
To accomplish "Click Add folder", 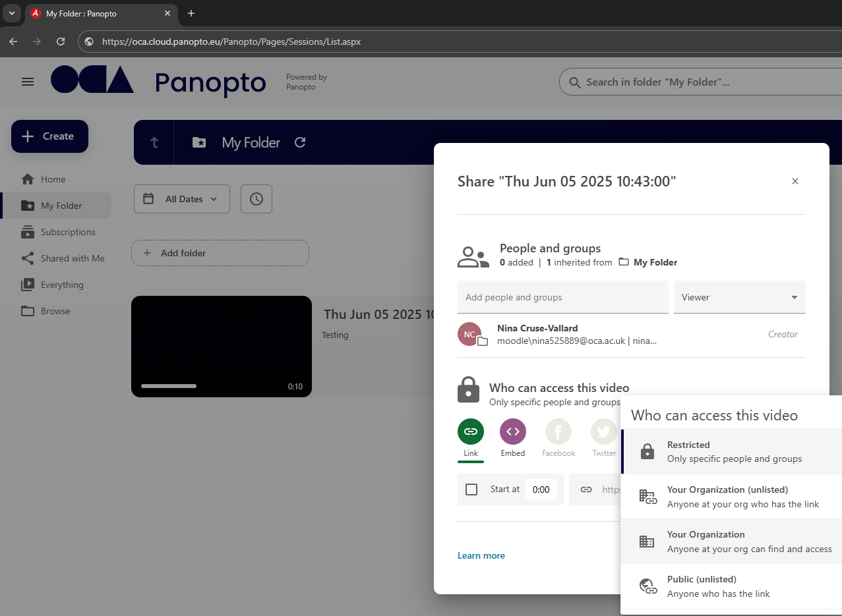I will [x=220, y=253].
